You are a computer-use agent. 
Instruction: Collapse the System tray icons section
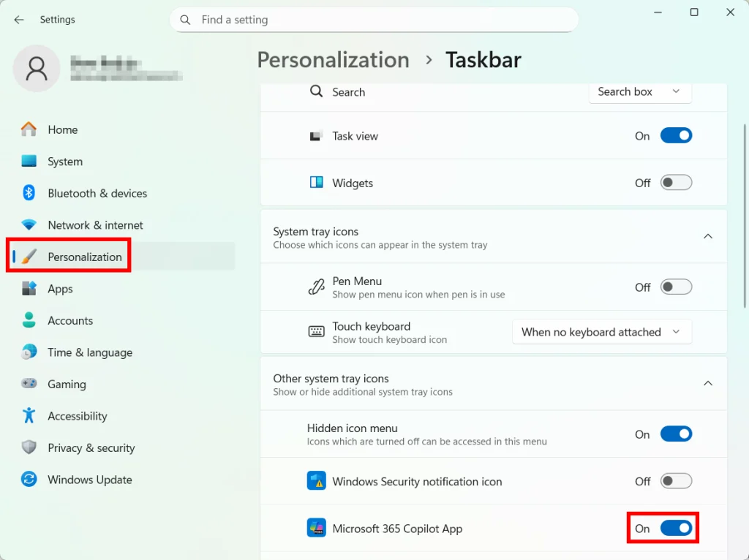click(707, 236)
